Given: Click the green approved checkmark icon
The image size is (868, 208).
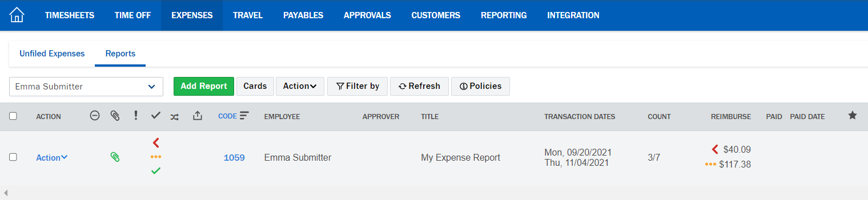Looking at the screenshot, I should tap(156, 170).
